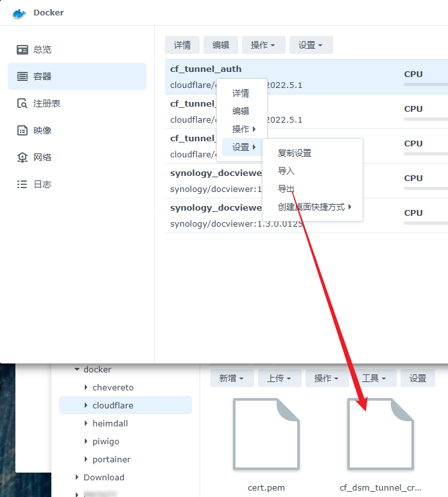Select the cert.pem file icon

point(266,434)
